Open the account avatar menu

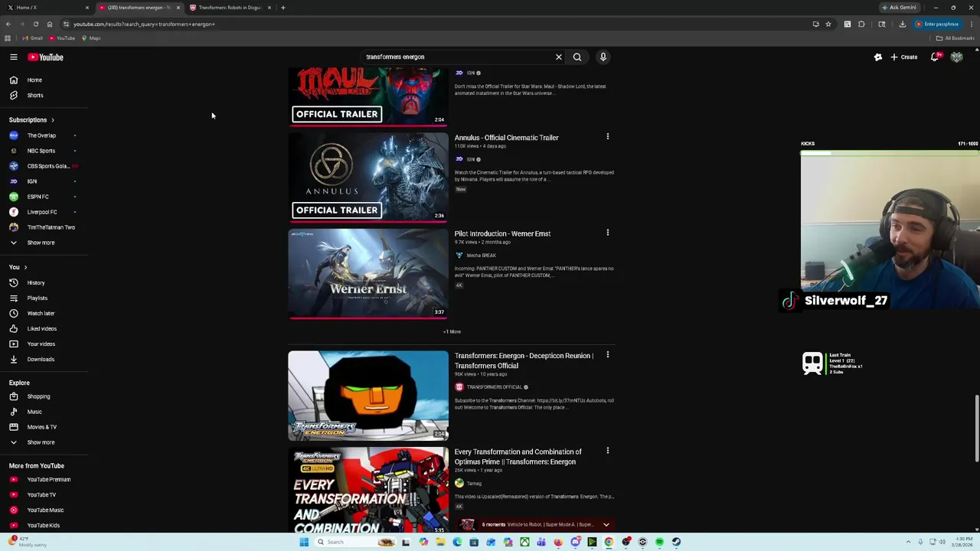[x=956, y=57]
